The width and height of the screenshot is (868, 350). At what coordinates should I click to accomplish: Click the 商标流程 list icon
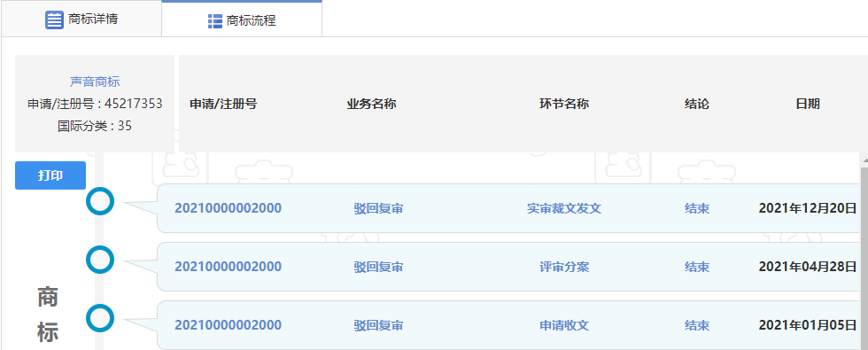point(214,21)
